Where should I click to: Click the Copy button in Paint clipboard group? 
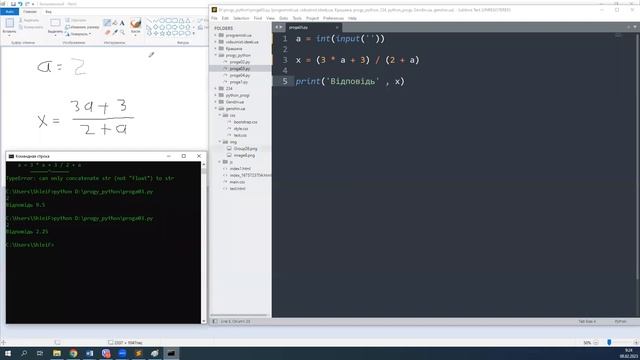point(31,27)
